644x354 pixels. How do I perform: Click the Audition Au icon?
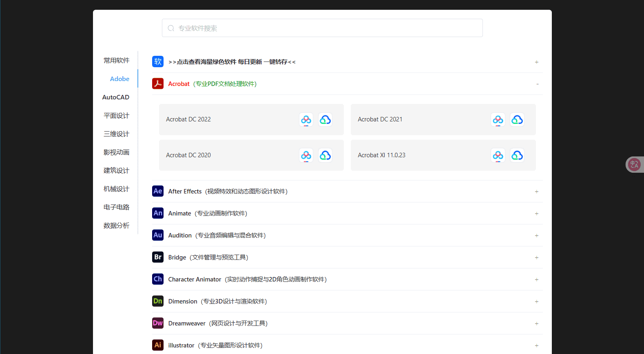[x=158, y=235]
